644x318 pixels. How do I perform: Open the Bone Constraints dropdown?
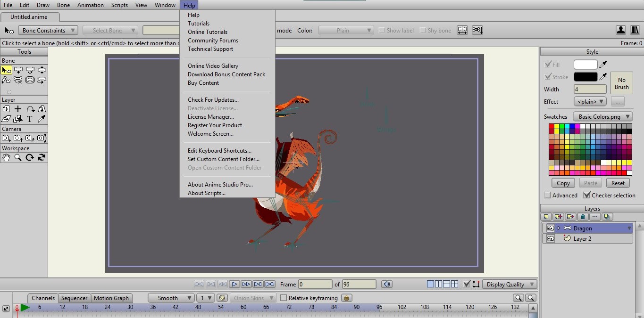tap(48, 30)
